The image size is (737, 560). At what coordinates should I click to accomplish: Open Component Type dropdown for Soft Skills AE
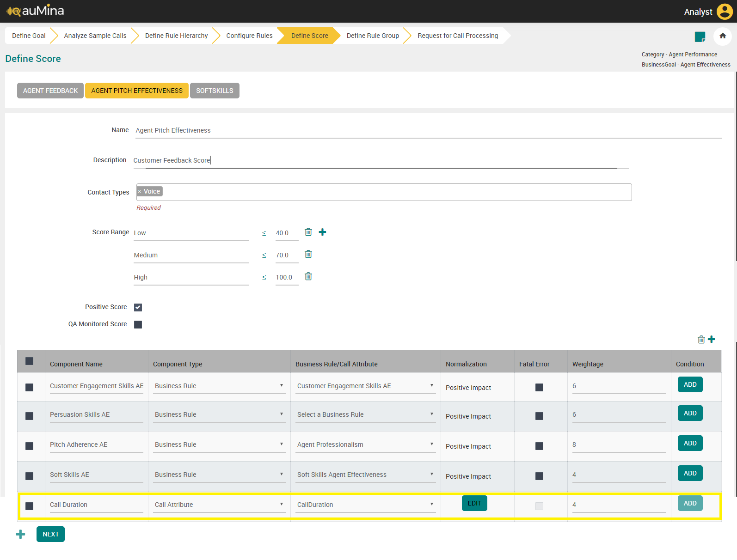pos(219,475)
